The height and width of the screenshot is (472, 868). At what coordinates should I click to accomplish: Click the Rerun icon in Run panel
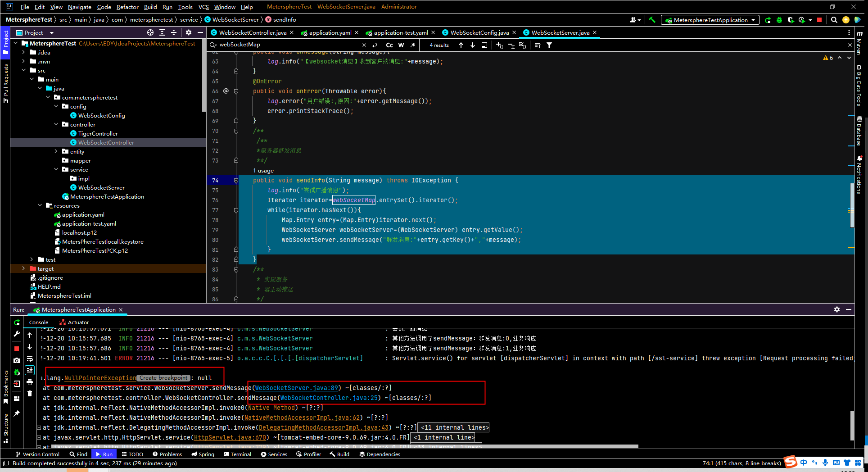coord(17,322)
